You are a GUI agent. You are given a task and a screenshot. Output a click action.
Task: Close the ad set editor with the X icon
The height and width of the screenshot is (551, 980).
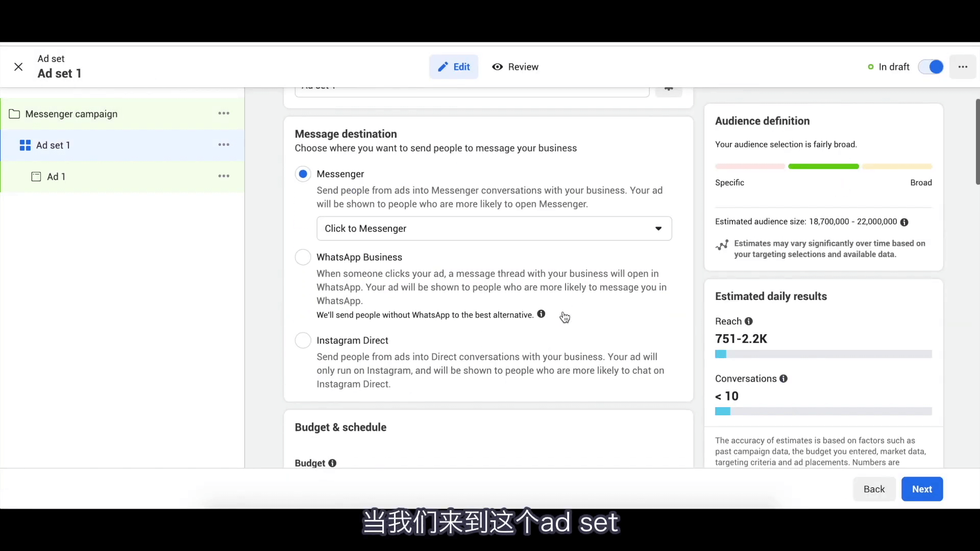(18, 67)
